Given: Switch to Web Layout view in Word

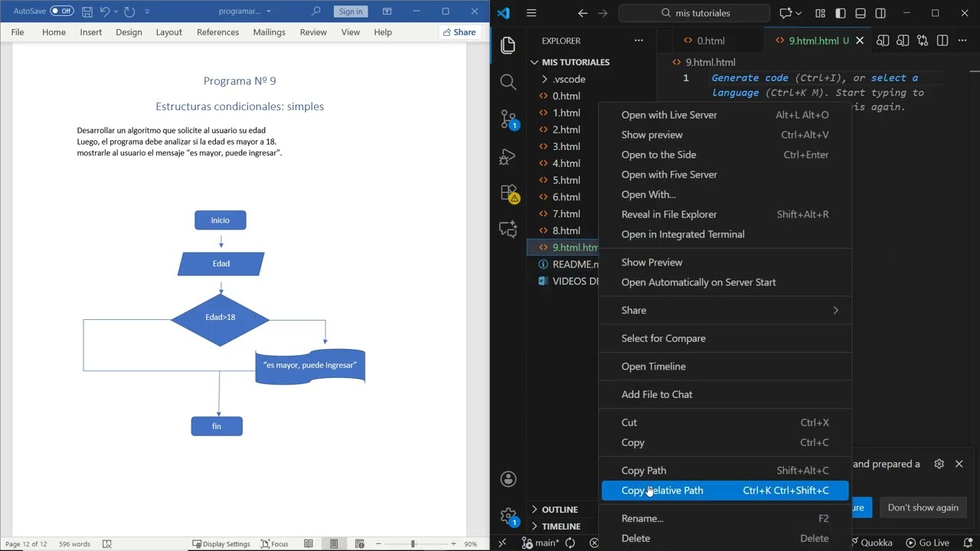Looking at the screenshot, I should click(359, 544).
